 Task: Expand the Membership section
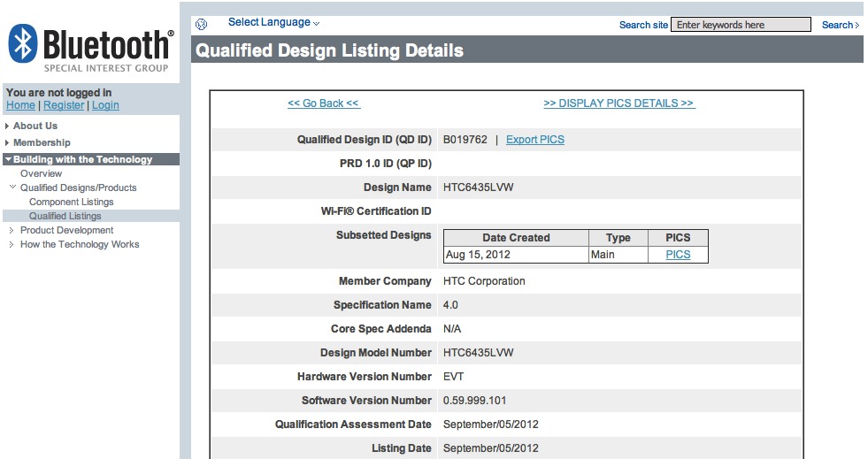click(x=42, y=142)
